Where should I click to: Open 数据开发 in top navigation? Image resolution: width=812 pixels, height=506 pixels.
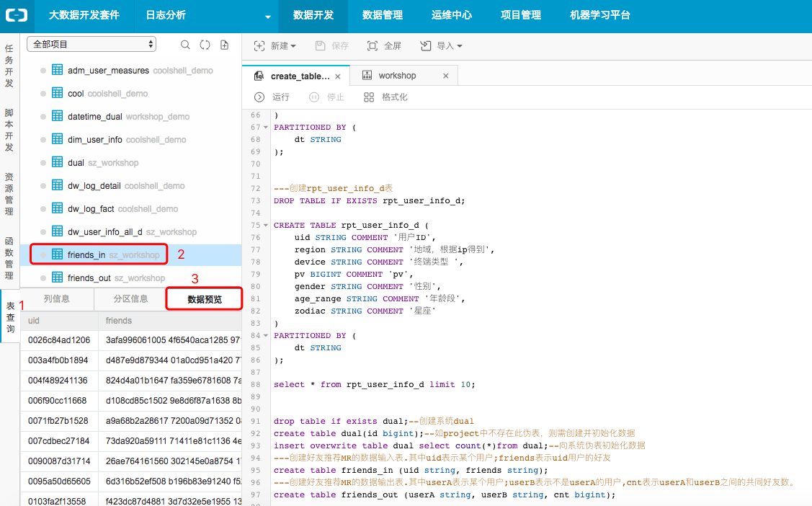[x=313, y=16]
